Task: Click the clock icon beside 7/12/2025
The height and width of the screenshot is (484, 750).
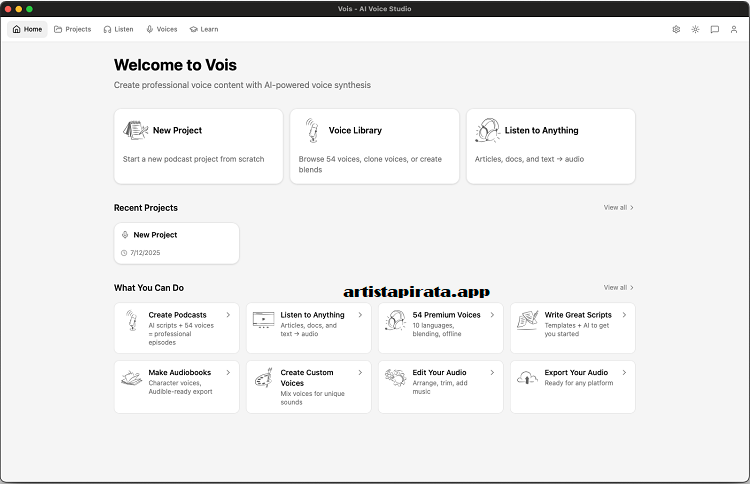Action: [x=124, y=253]
